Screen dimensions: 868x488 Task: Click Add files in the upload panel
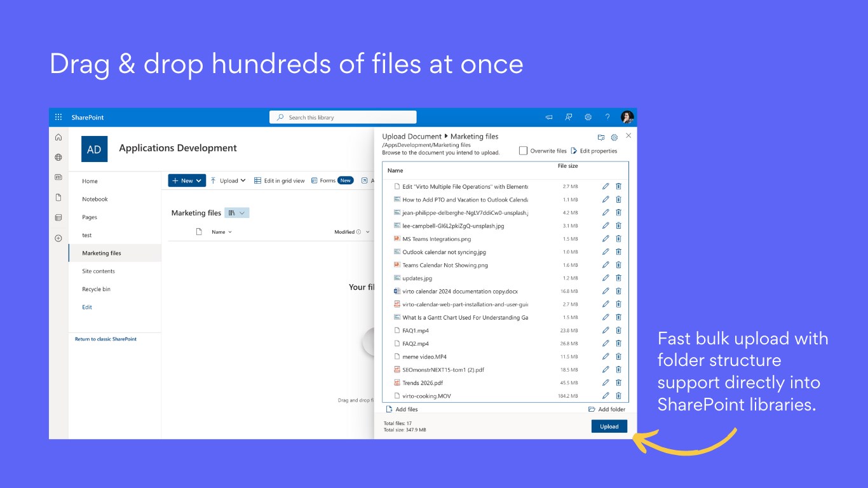pyautogui.click(x=402, y=409)
